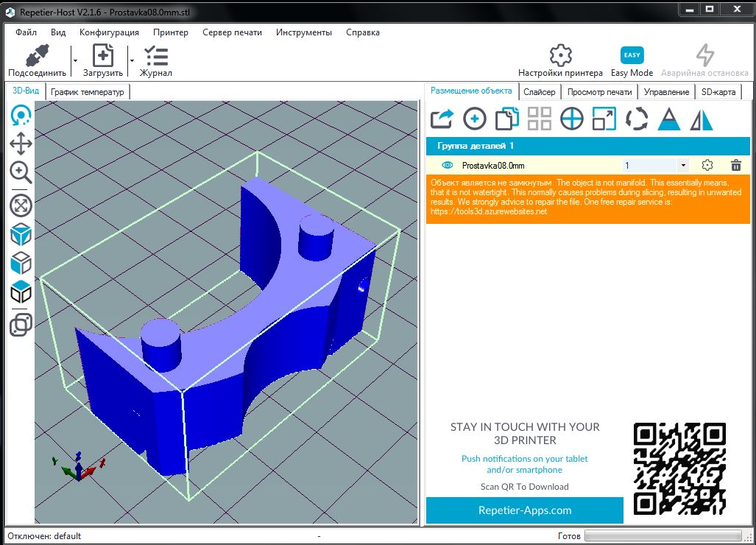This screenshot has width=756, height=545.
Task: Toggle Easy Mode
Action: point(632,60)
